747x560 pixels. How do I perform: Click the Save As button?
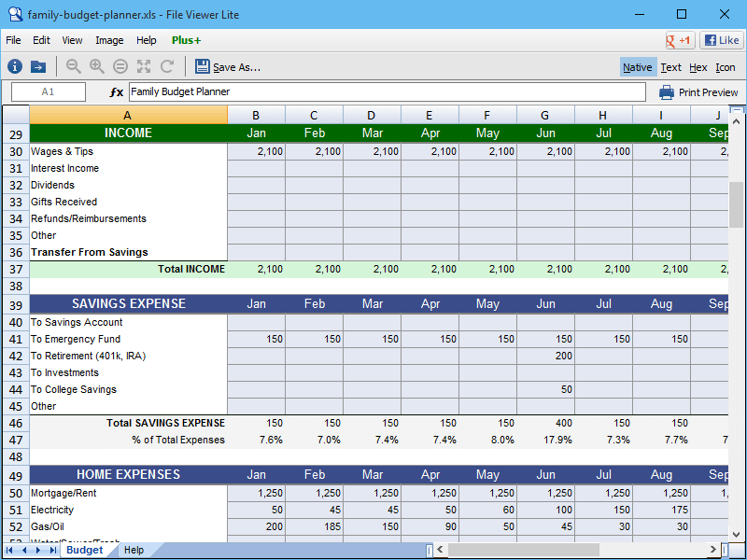coord(228,67)
